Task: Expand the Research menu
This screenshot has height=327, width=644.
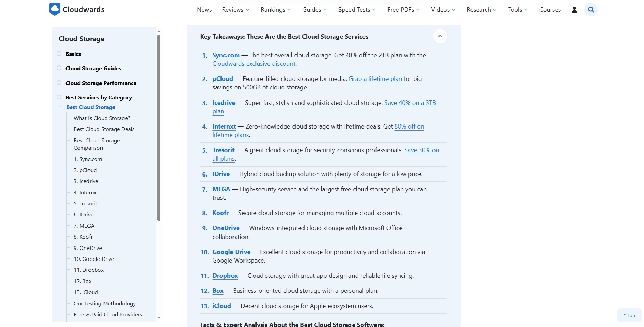Action: (481, 10)
